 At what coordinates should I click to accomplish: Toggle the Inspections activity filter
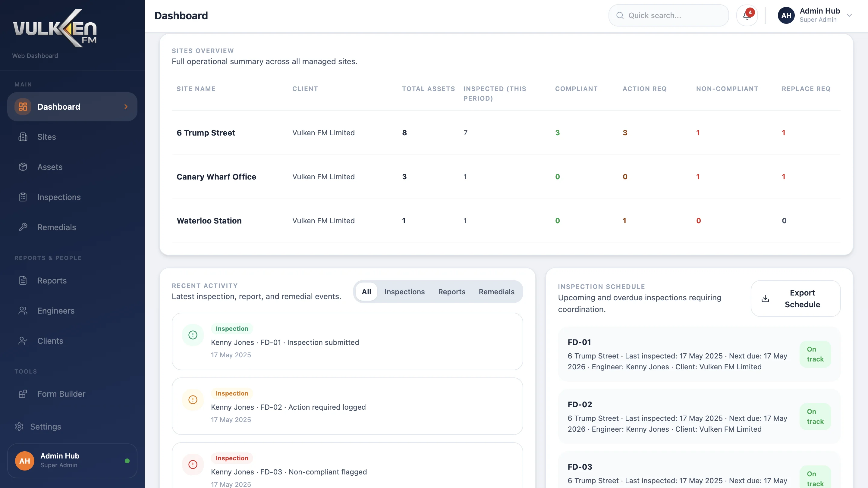click(x=404, y=292)
